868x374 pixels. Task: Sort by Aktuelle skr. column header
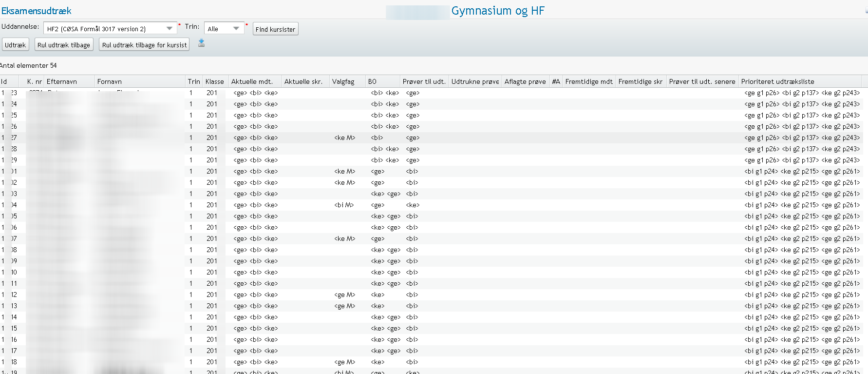tap(306, 81)
